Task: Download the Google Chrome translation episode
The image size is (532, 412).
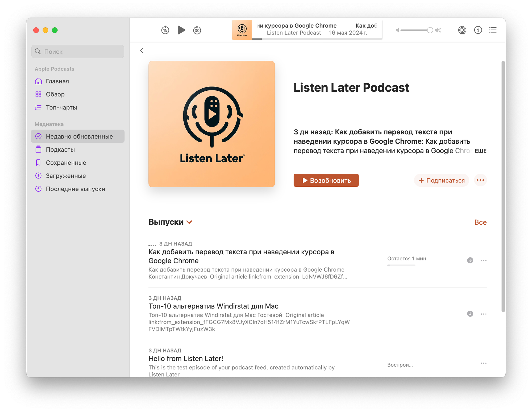Action: 470,260
